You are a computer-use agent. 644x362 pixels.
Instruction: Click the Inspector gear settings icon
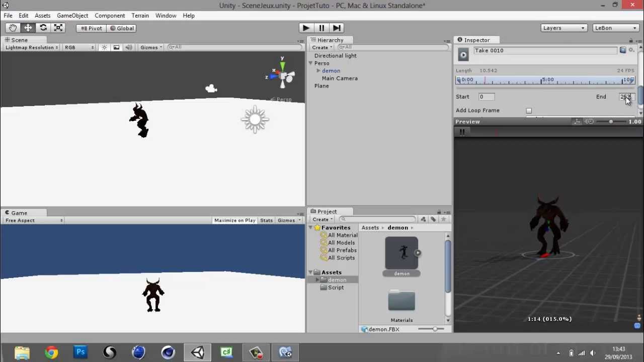tap(632, 50)
